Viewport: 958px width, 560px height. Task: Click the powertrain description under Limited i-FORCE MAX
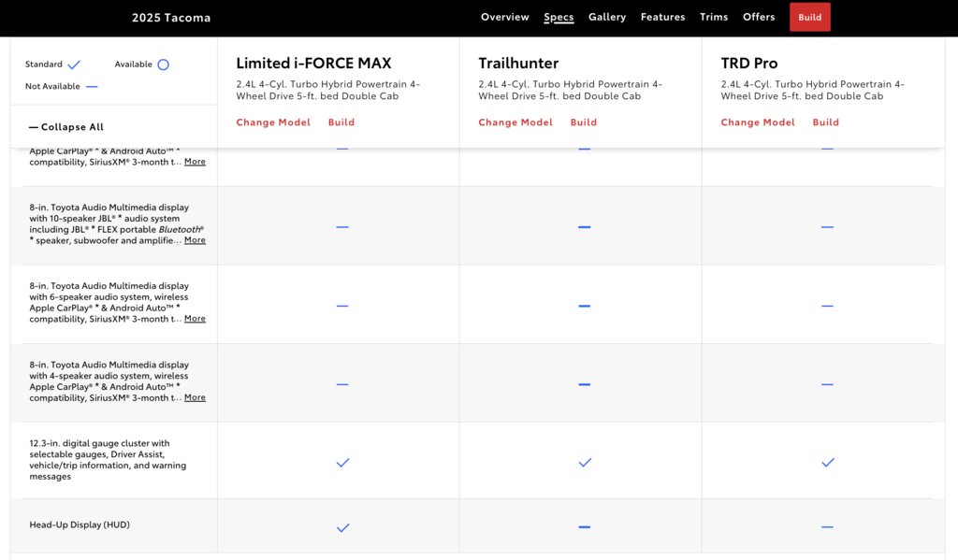tap(328, 90)
